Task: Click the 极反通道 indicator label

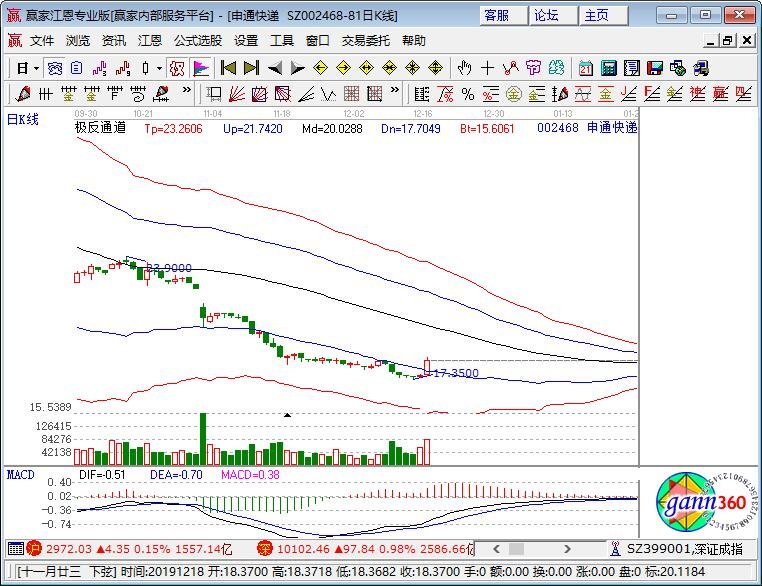Action: pyautogui.click(x=101, y=128)
